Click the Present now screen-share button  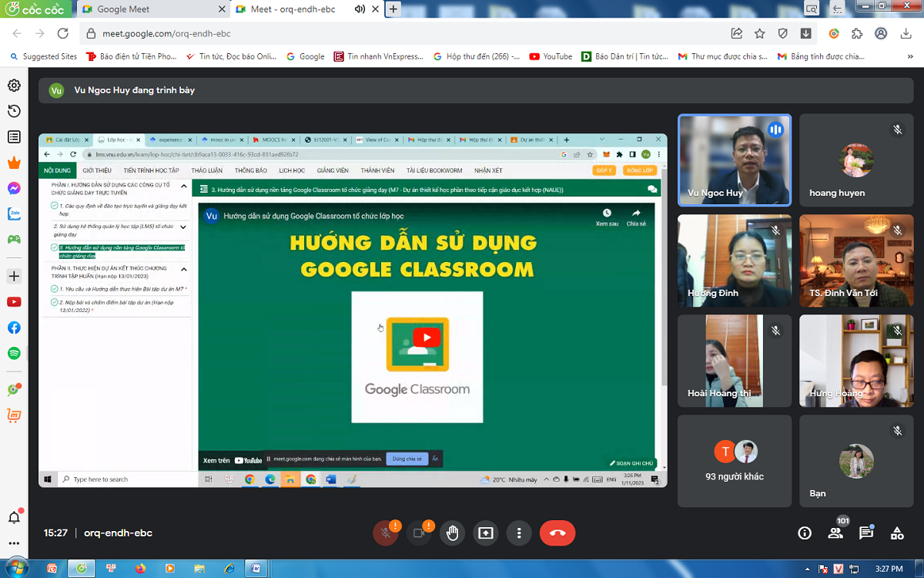486,533
